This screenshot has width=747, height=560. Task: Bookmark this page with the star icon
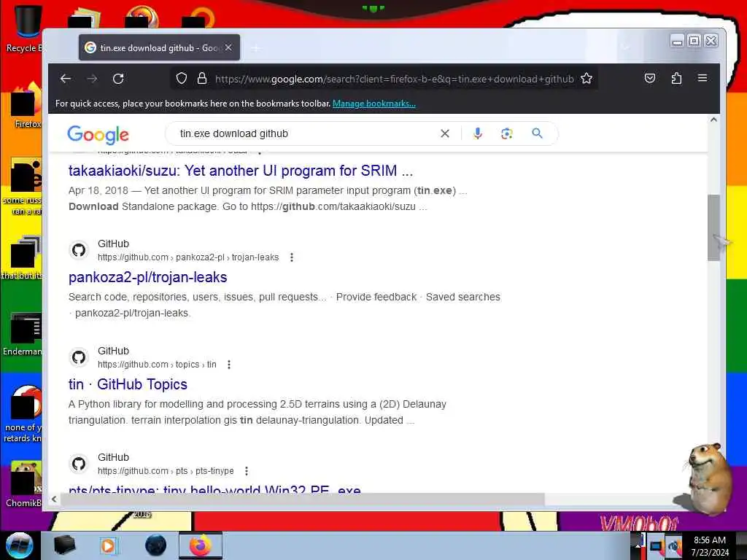pos(587,79)
